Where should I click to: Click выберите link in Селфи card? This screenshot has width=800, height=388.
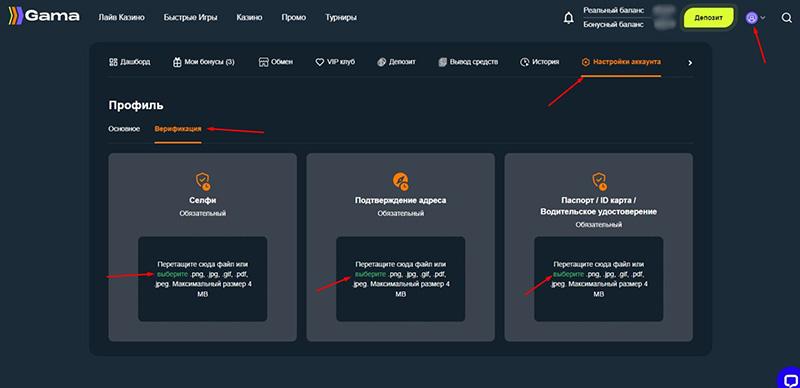click(x=172, y=274)
